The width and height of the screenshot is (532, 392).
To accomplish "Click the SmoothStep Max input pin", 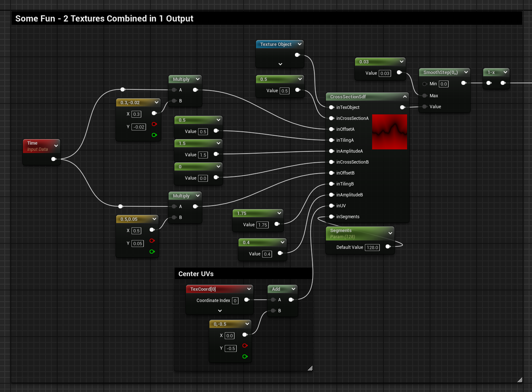I will pos(425,96).
